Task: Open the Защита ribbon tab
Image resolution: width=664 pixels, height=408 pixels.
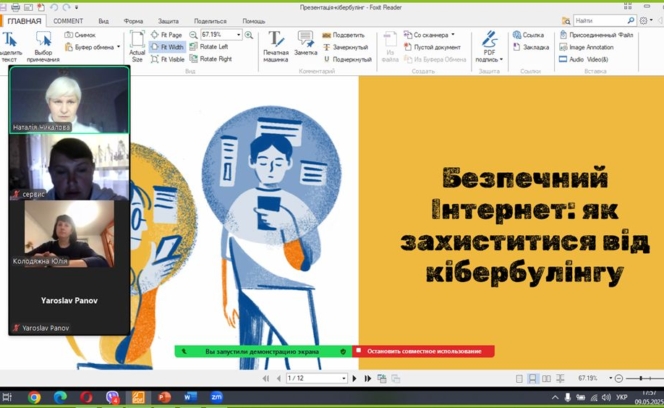Action: pos(168,20)
